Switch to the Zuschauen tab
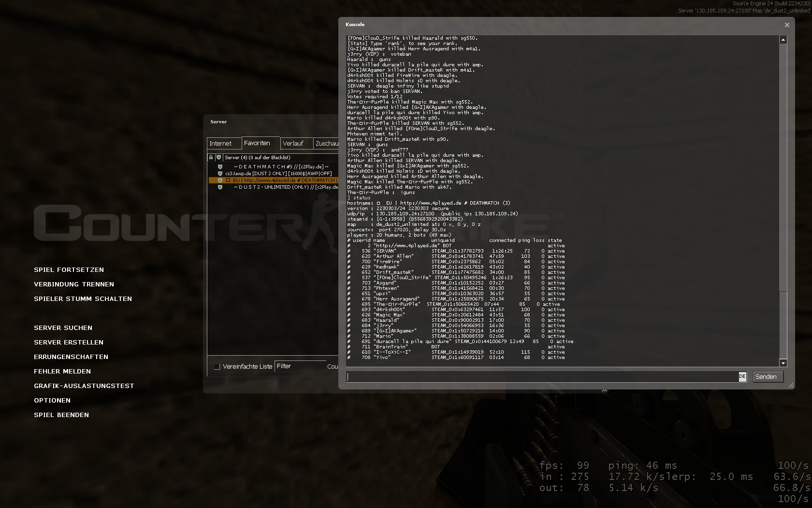 [x=326, y=143]
